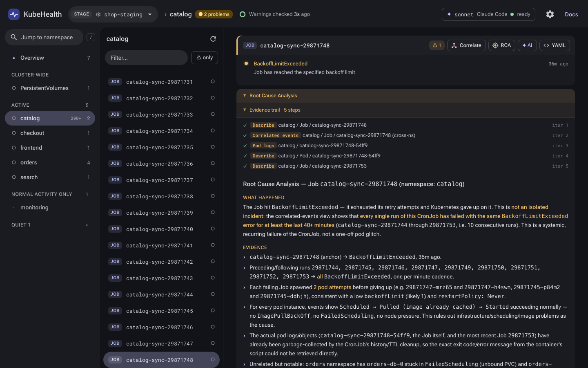Collapse the Evidence trail 5 steps
This screenshot has width=588, height=368.
click(x=405, y=110)
